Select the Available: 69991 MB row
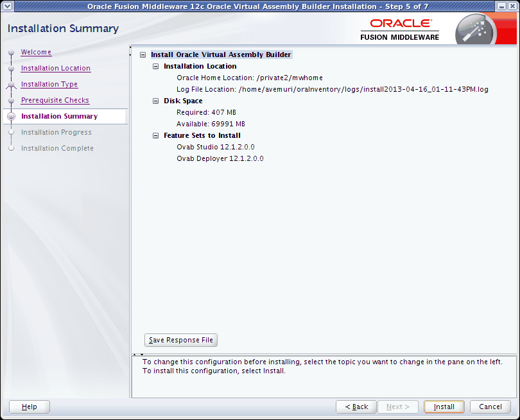520x420 pixels. point(211,124)
